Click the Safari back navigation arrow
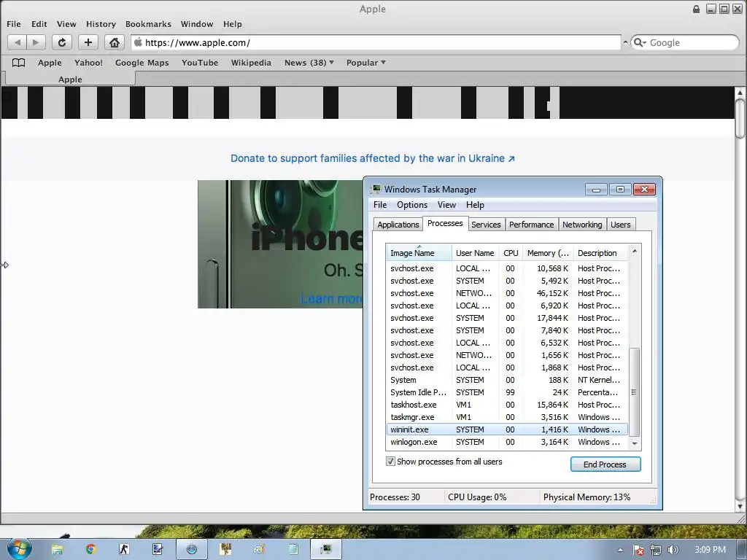This screenshot has height=560, width=747. click(18, 42)
